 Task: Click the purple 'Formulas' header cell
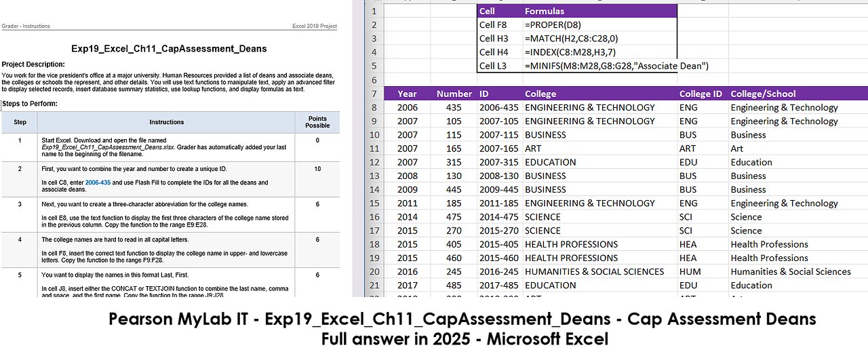click(x=600, y=11)
